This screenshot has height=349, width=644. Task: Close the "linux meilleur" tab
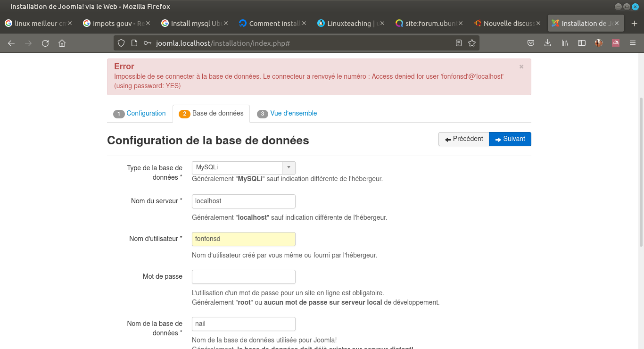(70, 23)
